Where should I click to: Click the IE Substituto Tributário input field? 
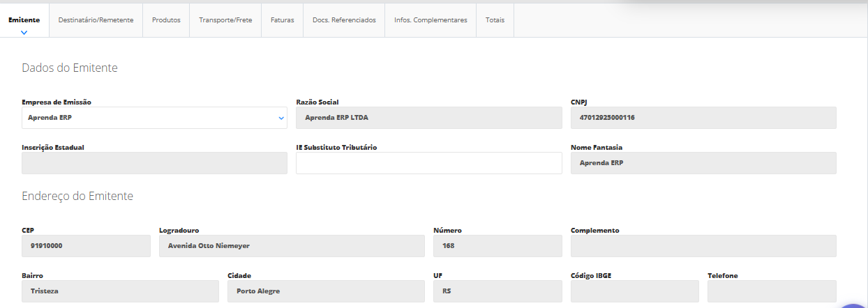[428, 163]
